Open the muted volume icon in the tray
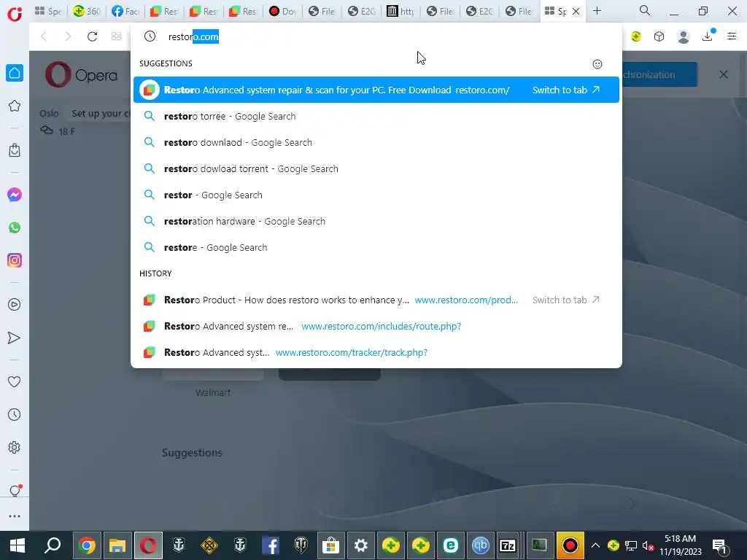Image resolution: width=747 pixels, height=560 pixels. pos(648,545)
